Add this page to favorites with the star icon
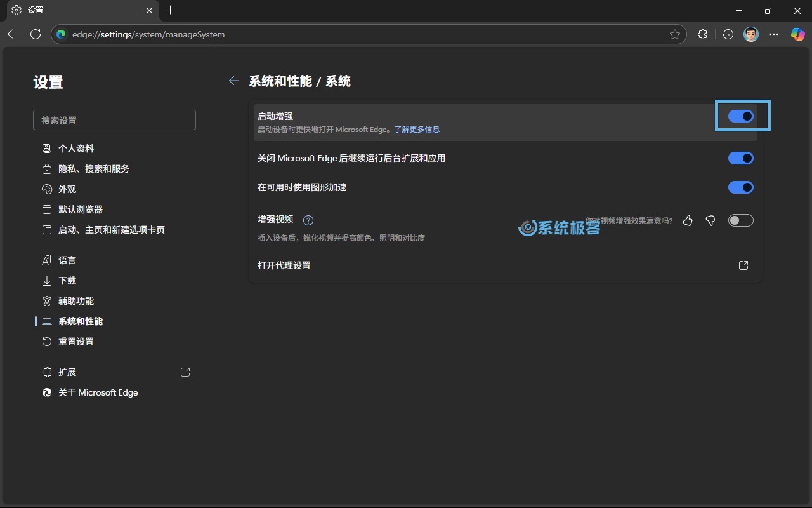The width and height of the screenshot is (812, 508). 675,34
